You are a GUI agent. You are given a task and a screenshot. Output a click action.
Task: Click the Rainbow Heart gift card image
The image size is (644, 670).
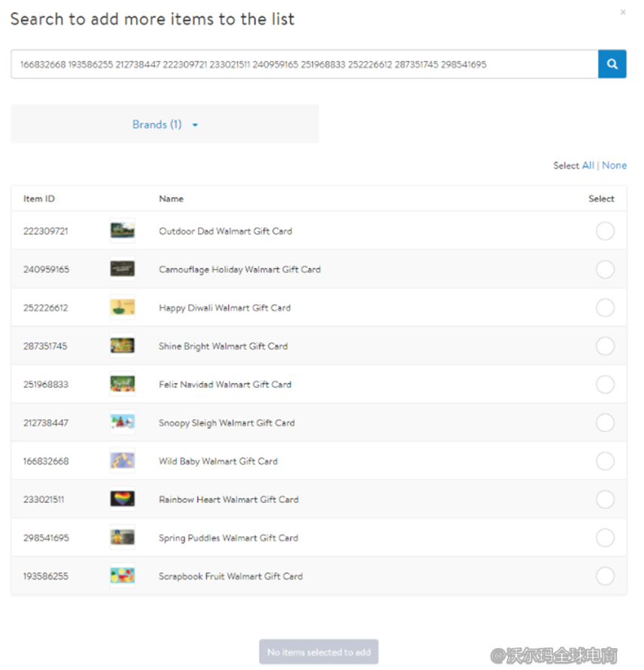[123, 499]
